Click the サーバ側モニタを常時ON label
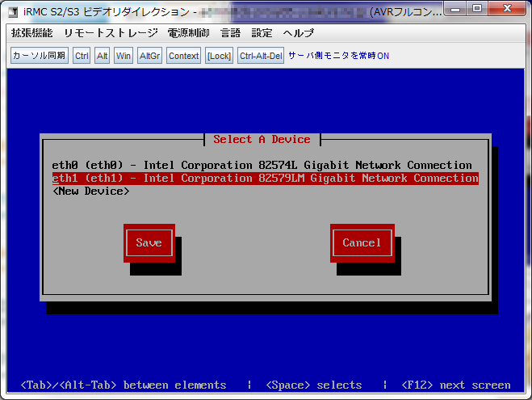The width and height of the screenshot is (532, 400). click(338, 56)
